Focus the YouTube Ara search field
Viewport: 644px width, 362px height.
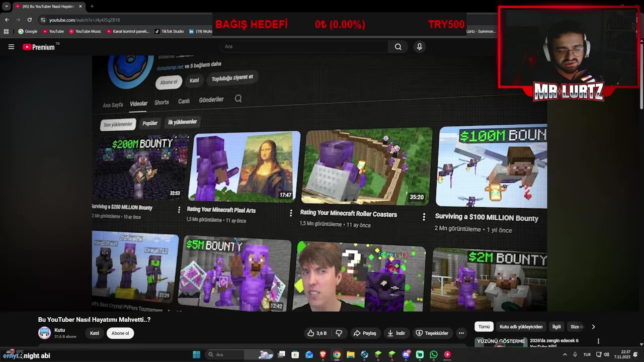pos(304,47)
